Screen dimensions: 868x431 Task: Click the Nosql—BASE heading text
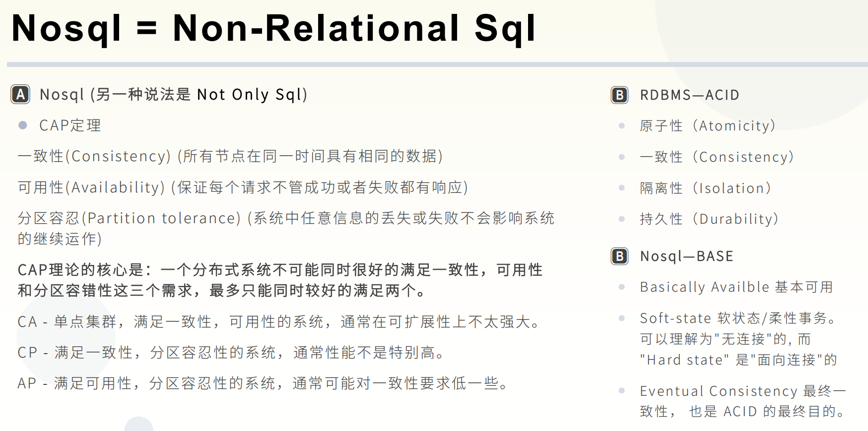pos(687,256)
